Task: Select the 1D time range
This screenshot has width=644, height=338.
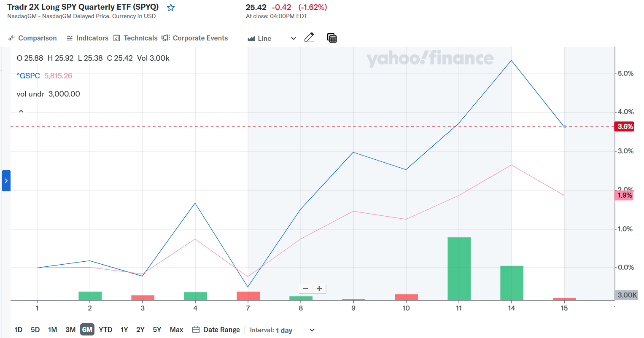Action: [18, 330]
